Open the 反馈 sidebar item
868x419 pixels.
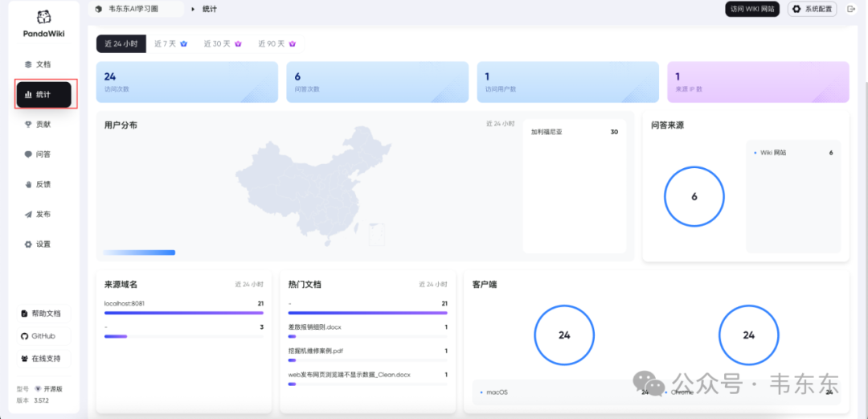pos(43,184)
